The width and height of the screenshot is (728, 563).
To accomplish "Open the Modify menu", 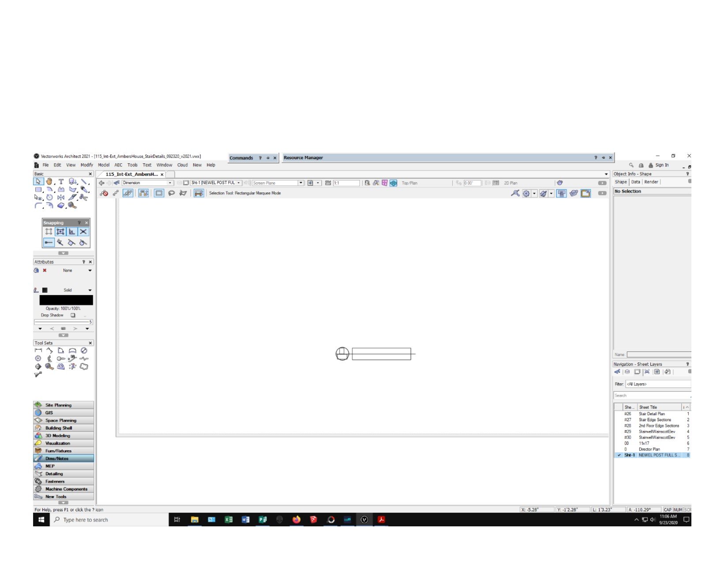I will (x=86, y=165).
